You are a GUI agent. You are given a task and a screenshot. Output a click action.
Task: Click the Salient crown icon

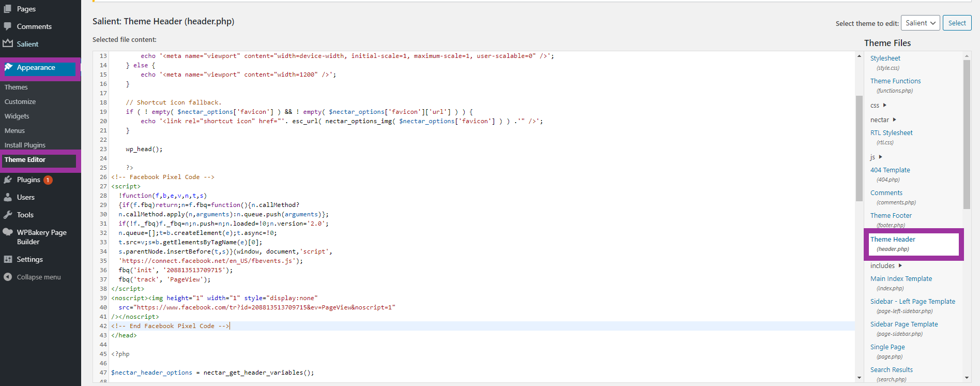click(8, 43)
